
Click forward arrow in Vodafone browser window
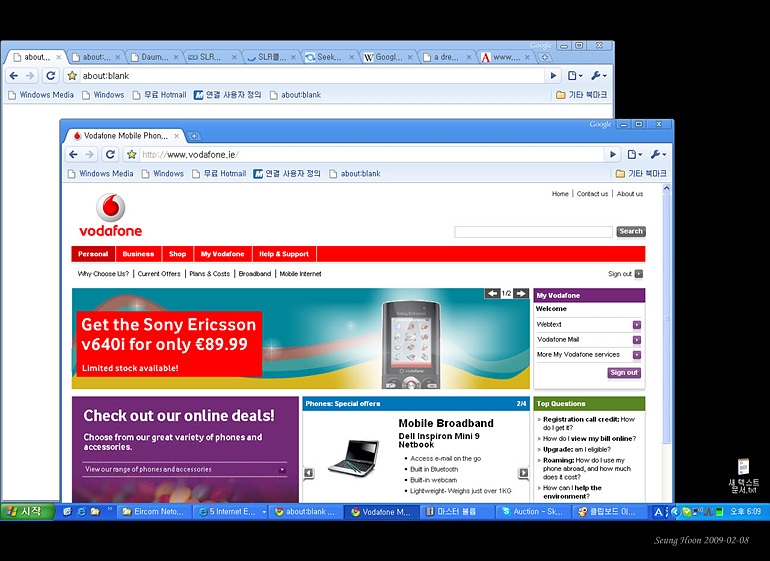[x=89, y=155]
